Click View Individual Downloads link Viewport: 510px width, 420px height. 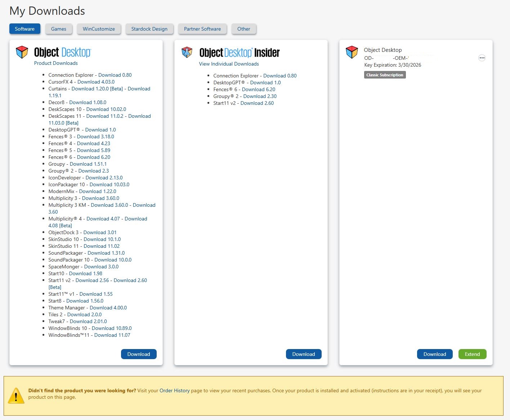[229, 64]
